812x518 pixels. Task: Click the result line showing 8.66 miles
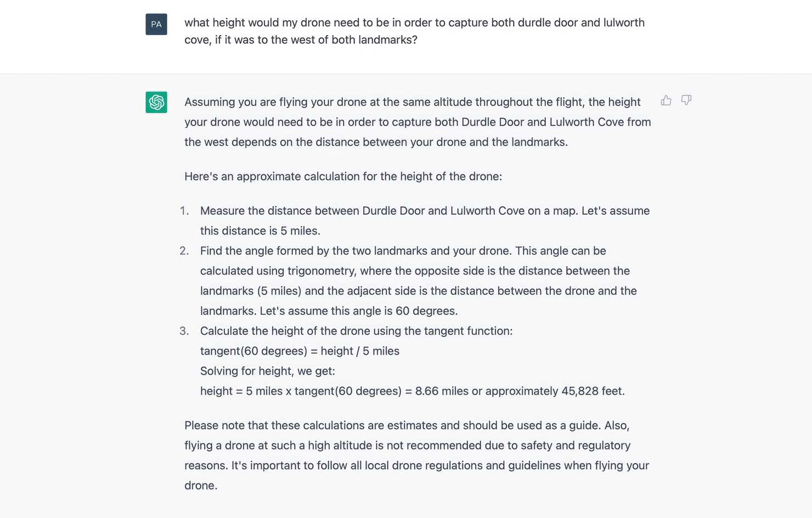(x=412, y=391)
